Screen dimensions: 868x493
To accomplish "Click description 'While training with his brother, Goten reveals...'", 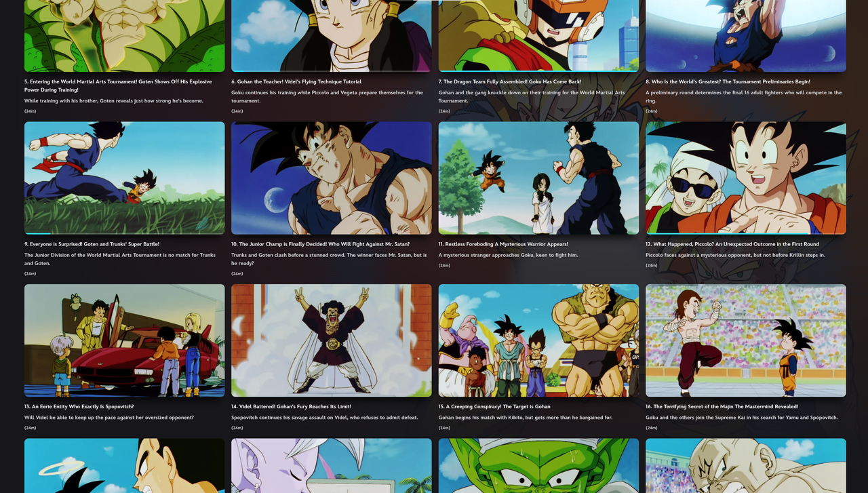I will point(114,101).
